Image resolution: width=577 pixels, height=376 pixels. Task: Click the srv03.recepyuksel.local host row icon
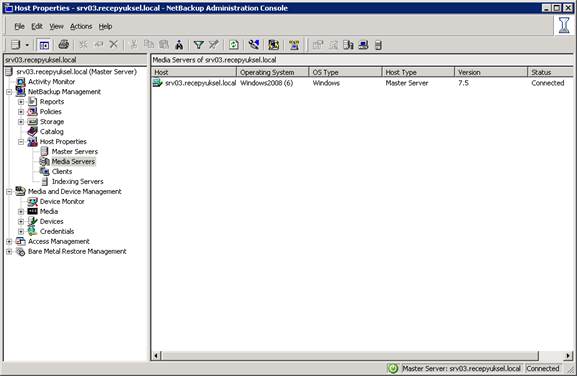(x=158, y=83)
